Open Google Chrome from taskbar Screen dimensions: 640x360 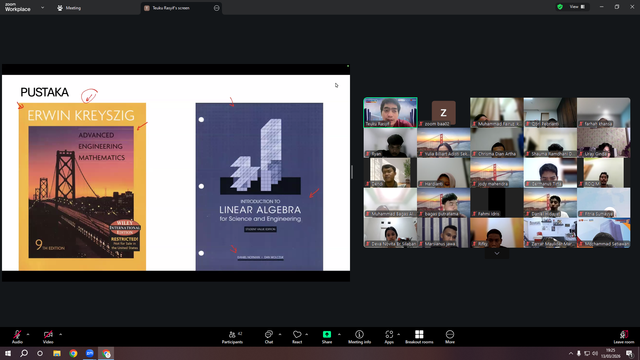73,353
